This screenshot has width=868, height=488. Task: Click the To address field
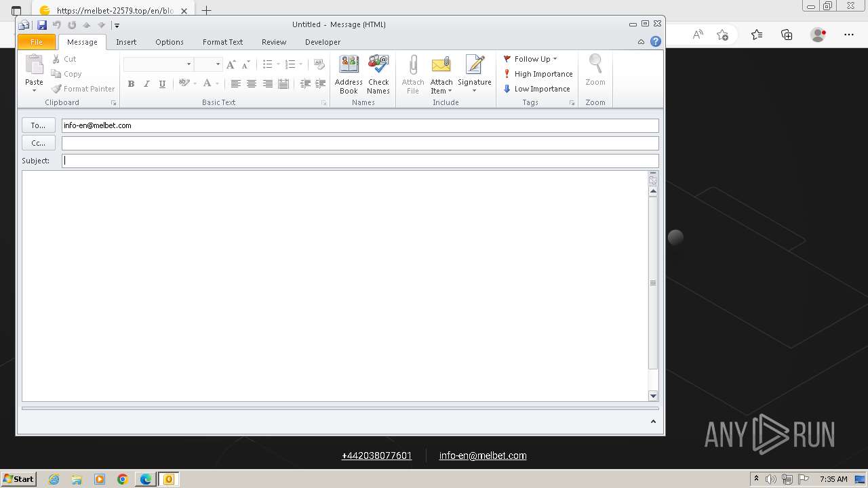point(360,125)
